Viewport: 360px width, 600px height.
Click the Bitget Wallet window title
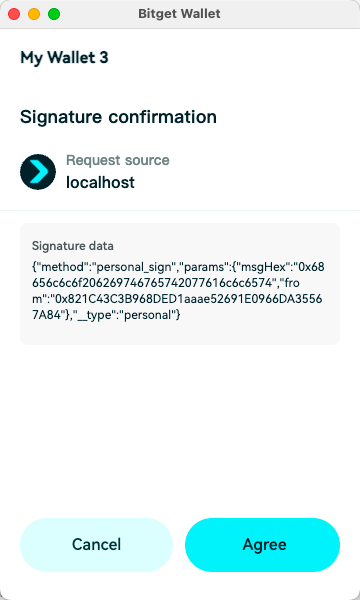(179, 14)
